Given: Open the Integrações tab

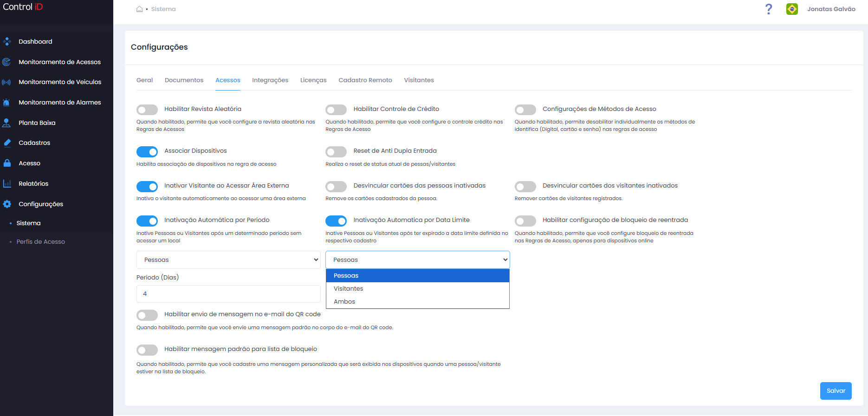Looking at the screenshot, I should [270, 80].
